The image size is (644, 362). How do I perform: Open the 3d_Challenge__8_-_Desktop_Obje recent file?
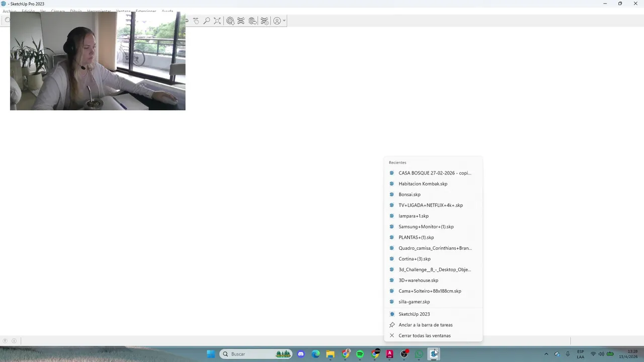pos(433,269)
